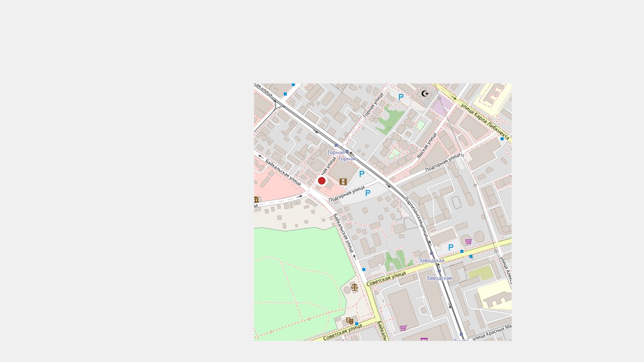Click the shopping cart icon near Заводская parking
The width and height of the screenshot is (644, 362).
tap(468, 241)
